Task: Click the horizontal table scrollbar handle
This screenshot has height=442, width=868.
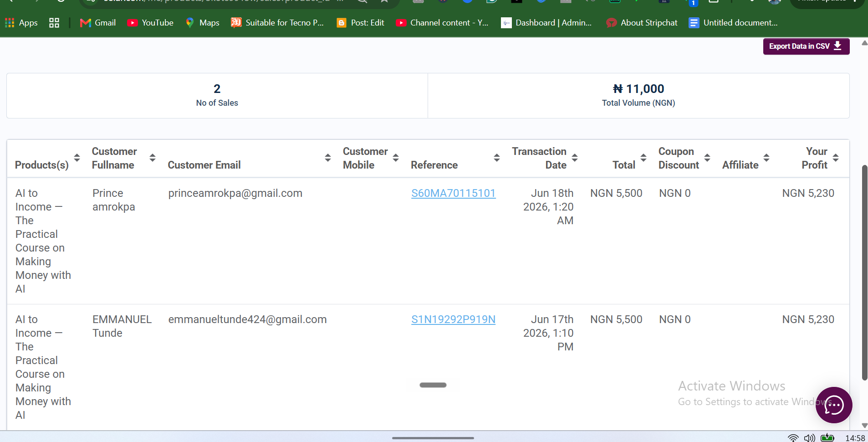Action: [x=433, y=385]
